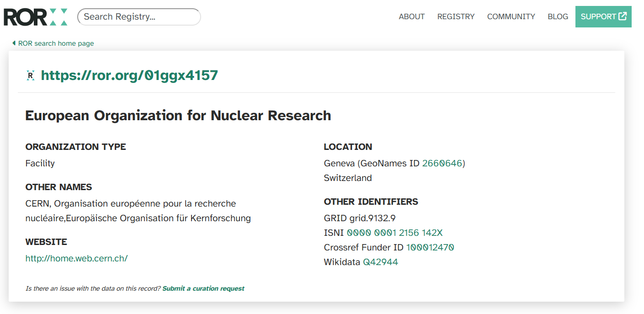Click Submit a curation request
The width and height of the screenshot is (644, 314).
pyautogui.click(x=203, y=288)
